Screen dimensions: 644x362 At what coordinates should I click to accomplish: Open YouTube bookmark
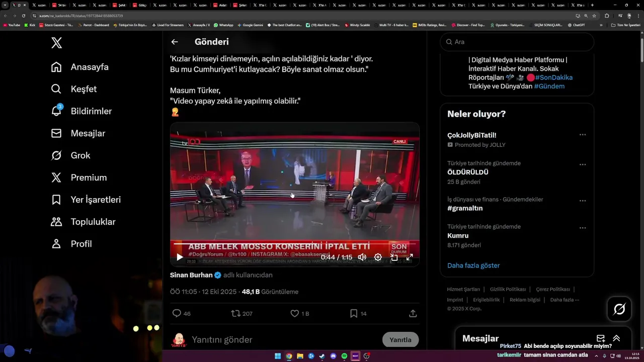click(11, 25)
